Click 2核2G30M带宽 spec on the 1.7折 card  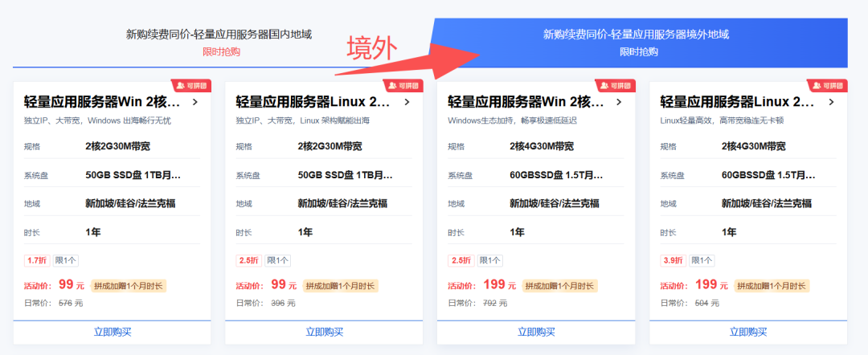click(x=118, y=146)
